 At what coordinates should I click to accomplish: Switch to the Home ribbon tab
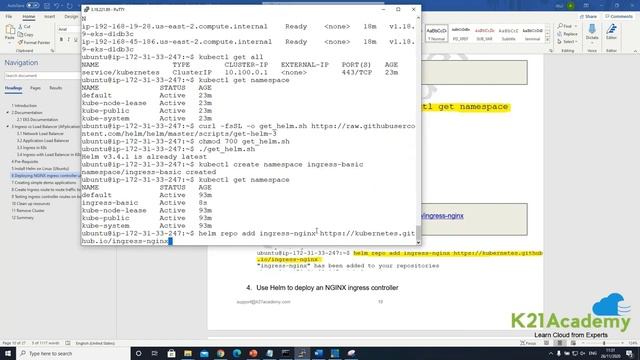tap(29, 17)
